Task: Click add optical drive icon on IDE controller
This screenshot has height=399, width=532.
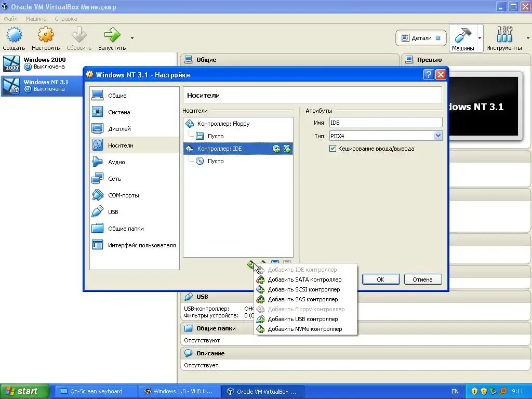Action: pyautogui.click(x=276, y=149)
